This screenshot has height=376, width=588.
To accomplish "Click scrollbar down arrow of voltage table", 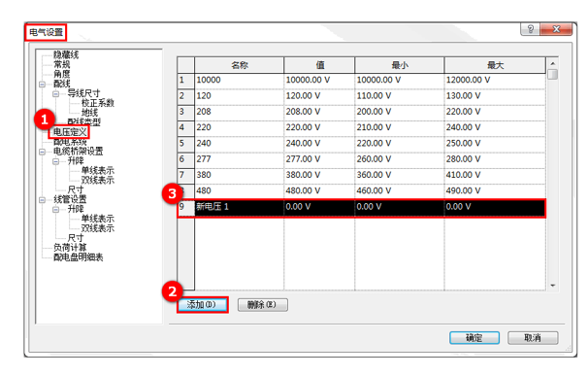I will [552, 286].
